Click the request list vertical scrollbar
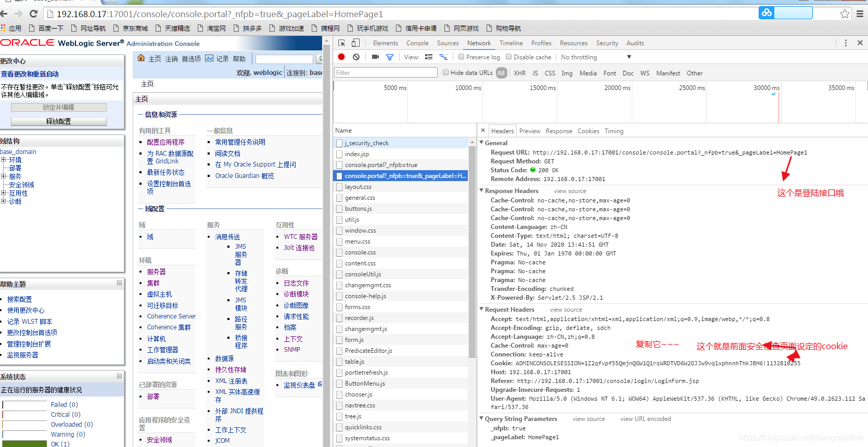 pos(472,252)
